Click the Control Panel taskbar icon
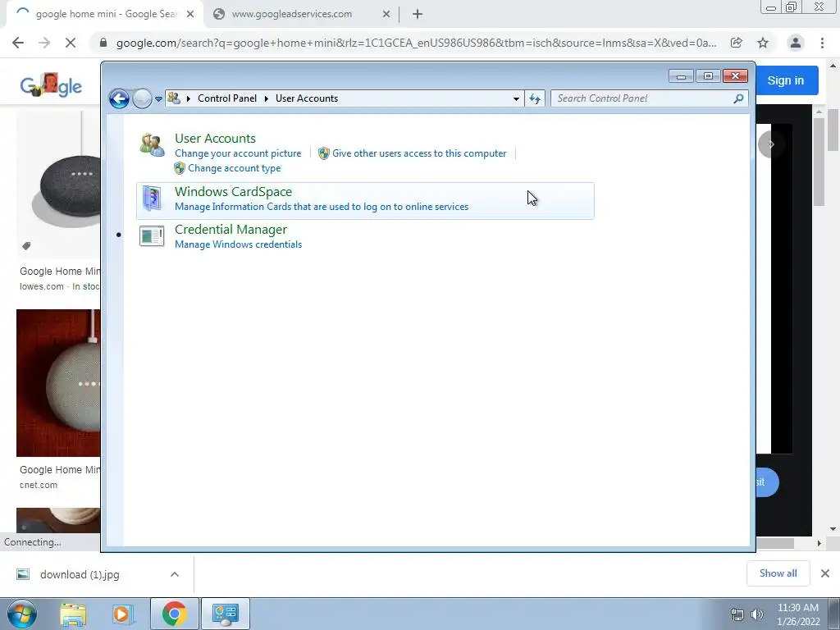Screen dimensions: 840x630 tap(225, 614)
